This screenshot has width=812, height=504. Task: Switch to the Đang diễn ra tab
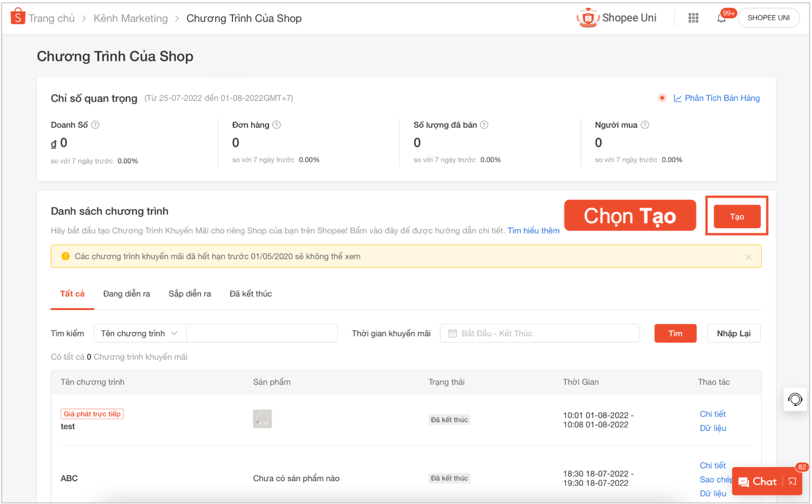[x=126, y=293]
